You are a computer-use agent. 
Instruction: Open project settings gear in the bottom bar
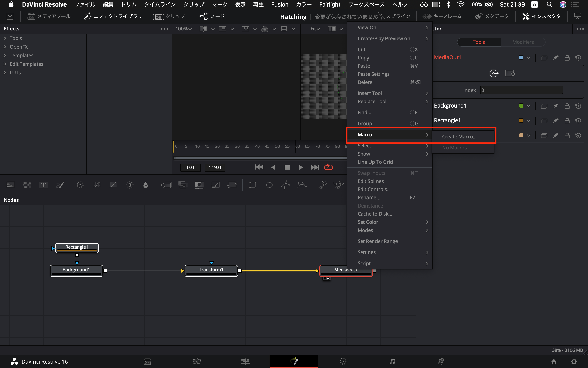[x=574, y=362]
